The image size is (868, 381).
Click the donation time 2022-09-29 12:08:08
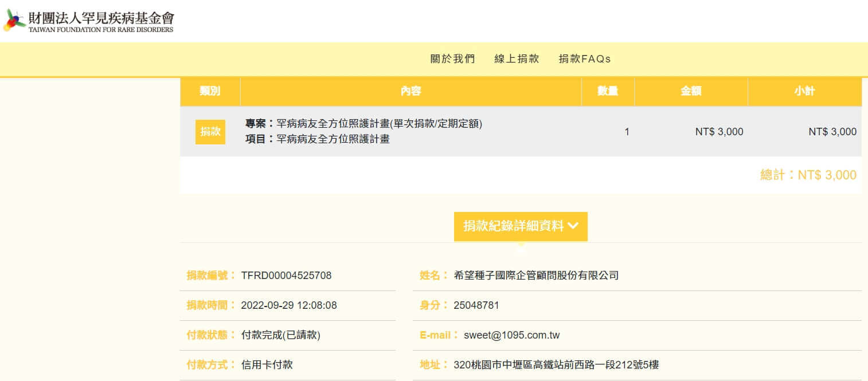coord(289,305)
